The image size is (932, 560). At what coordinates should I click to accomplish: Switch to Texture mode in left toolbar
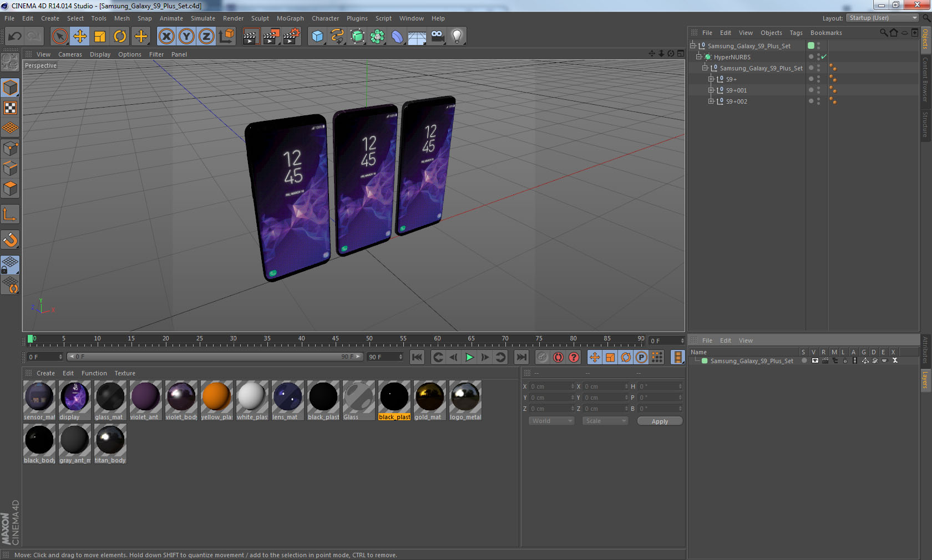[10, 108]
